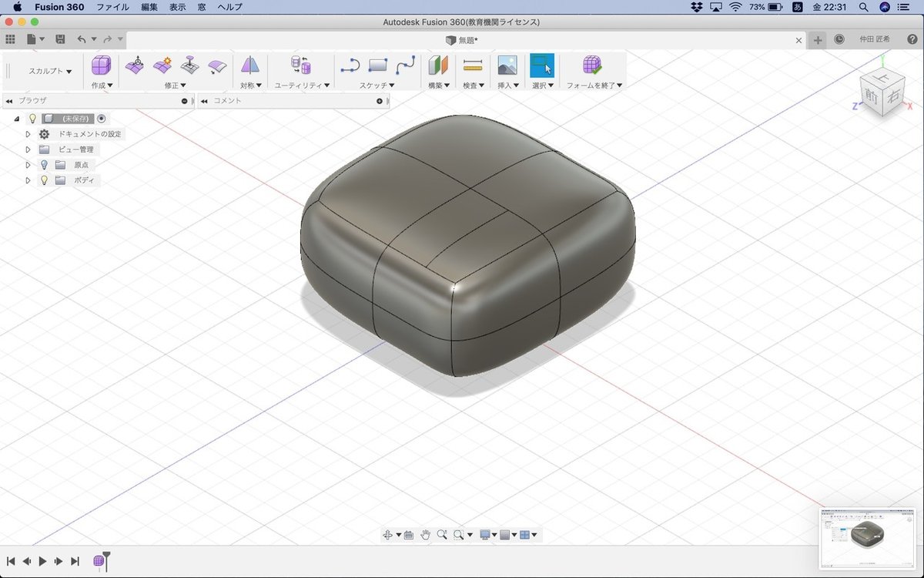Click the Zoom Window fit tool
The image size is (924, 578).
(x=459, y=534)
